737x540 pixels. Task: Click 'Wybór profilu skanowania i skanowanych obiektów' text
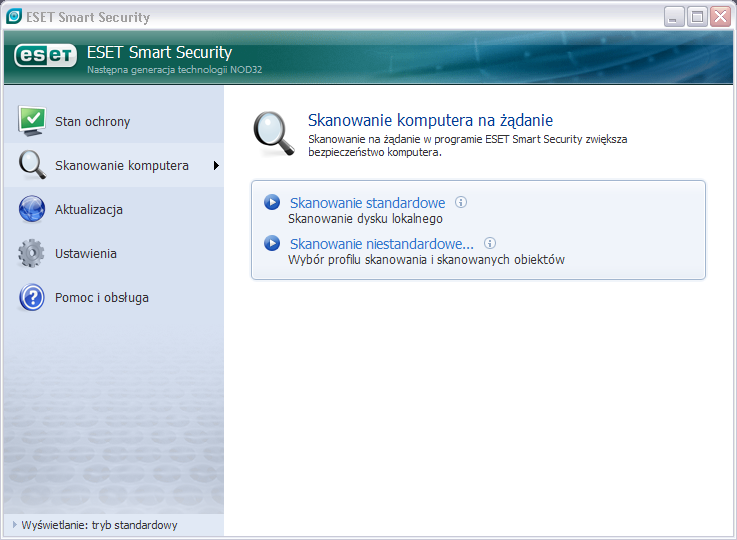point(426,260)
